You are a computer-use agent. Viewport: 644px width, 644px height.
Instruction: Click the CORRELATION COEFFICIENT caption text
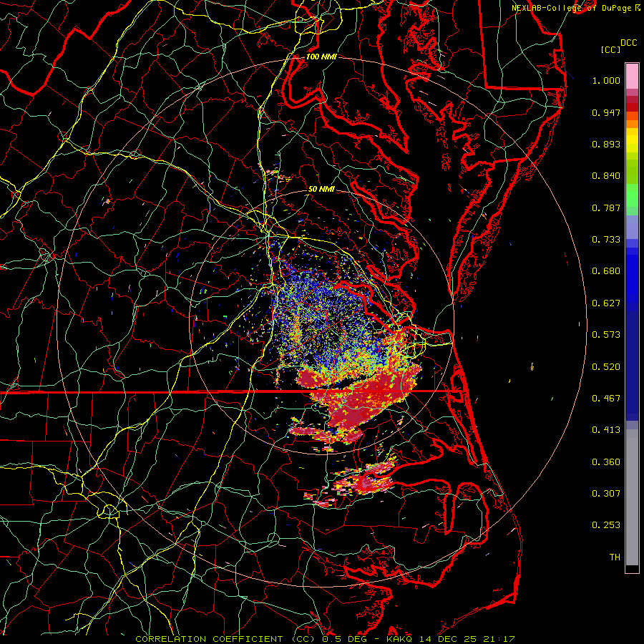point(209,639)
